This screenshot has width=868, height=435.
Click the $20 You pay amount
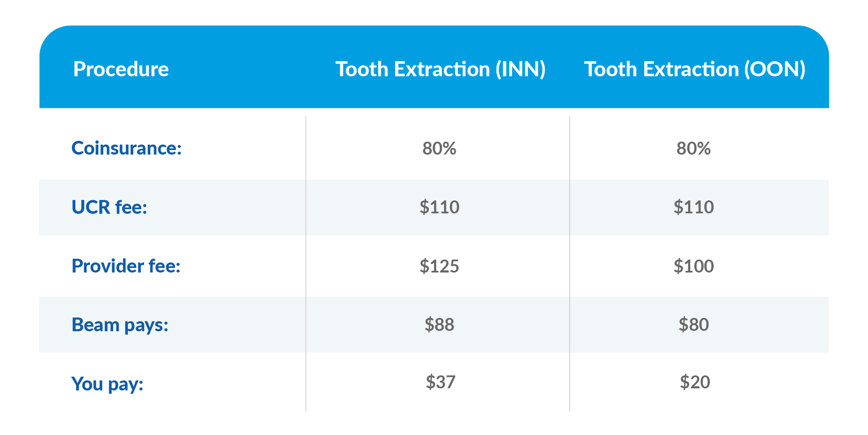coord(695,382)
